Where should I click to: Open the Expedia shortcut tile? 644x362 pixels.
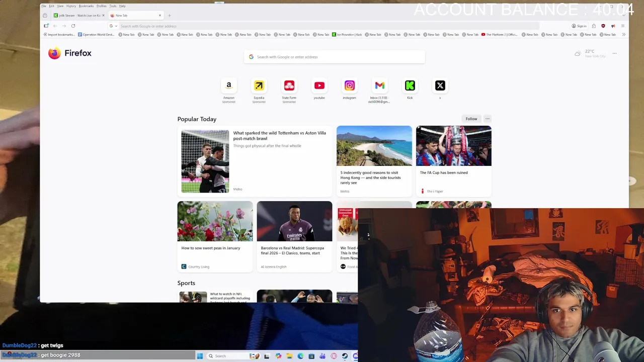pyautogui.click(x=259, y=86)
